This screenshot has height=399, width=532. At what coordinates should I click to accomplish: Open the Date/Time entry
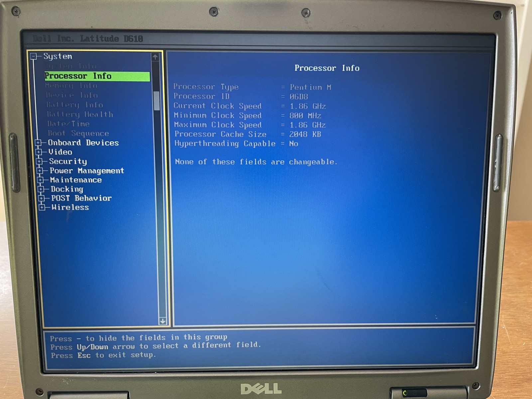pyautogui.click(x=68, y=124)
